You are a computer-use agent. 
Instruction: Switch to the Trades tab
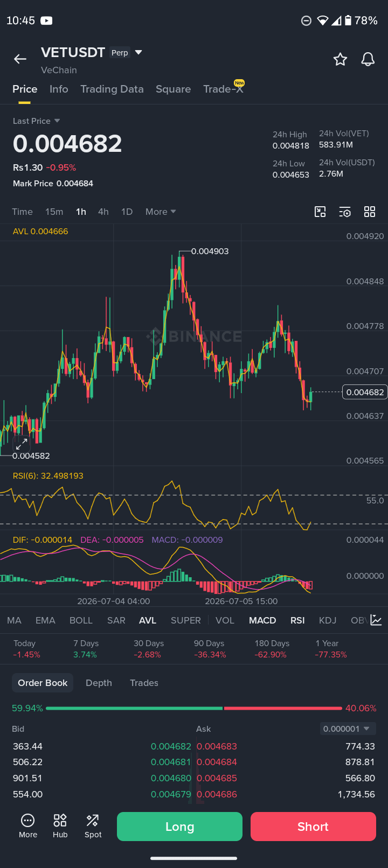pyautogui.click(x=144, y=683)
